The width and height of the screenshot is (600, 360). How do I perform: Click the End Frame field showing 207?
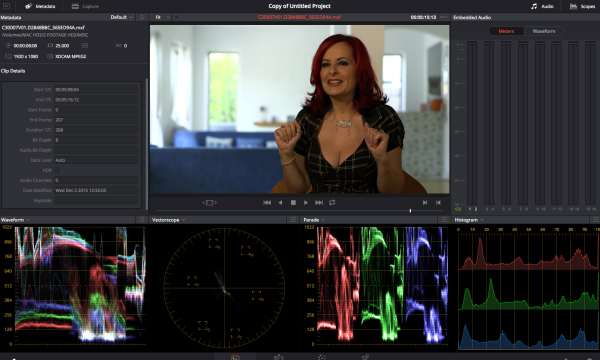tap(96, 120)
